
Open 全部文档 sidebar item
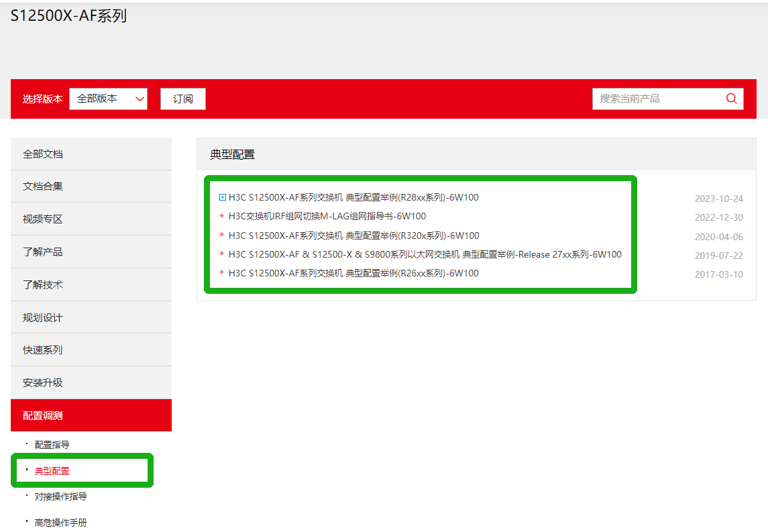[x=91, y=154]
